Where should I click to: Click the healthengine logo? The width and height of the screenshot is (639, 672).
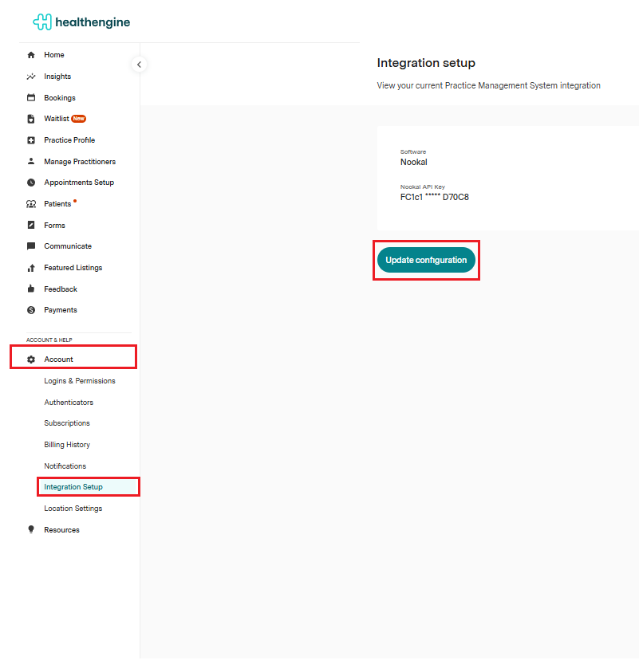point(81,22)
